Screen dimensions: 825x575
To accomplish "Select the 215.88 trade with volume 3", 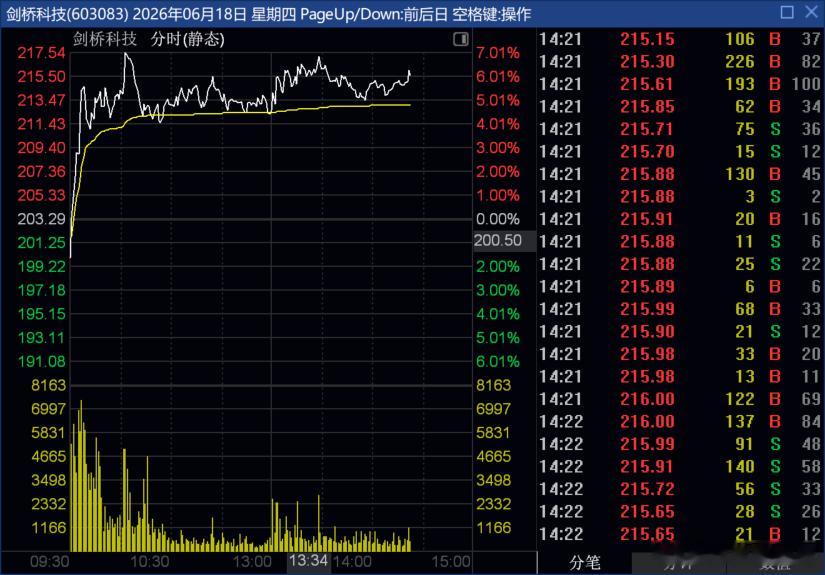I will tap(679, 197).
